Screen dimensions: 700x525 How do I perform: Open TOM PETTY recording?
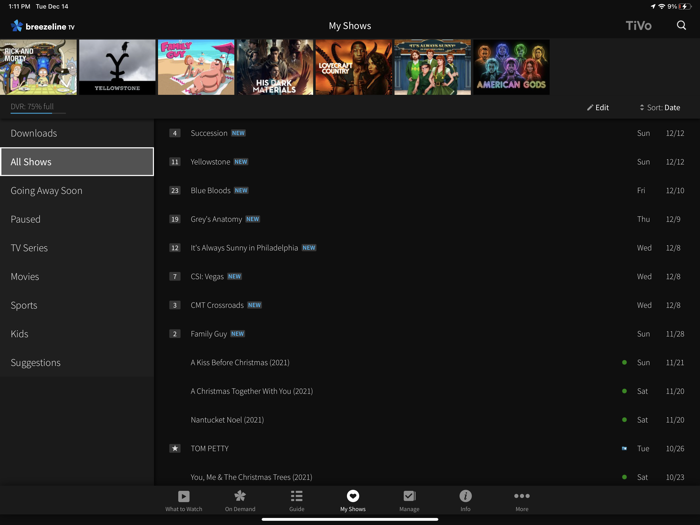427,448
